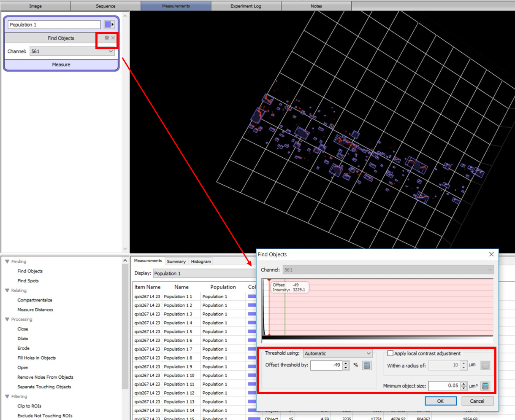Collapse the Filtering task group
The width and height of the screenshot is (515, 420).
click(7, 396)
